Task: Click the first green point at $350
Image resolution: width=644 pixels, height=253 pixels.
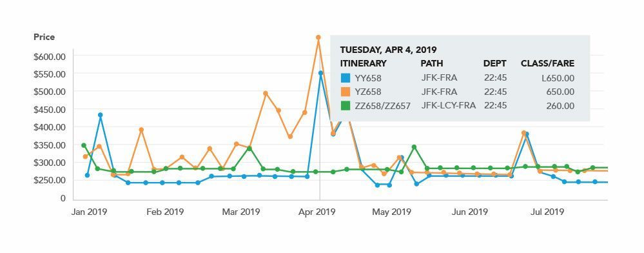Action: coord(84,145)
